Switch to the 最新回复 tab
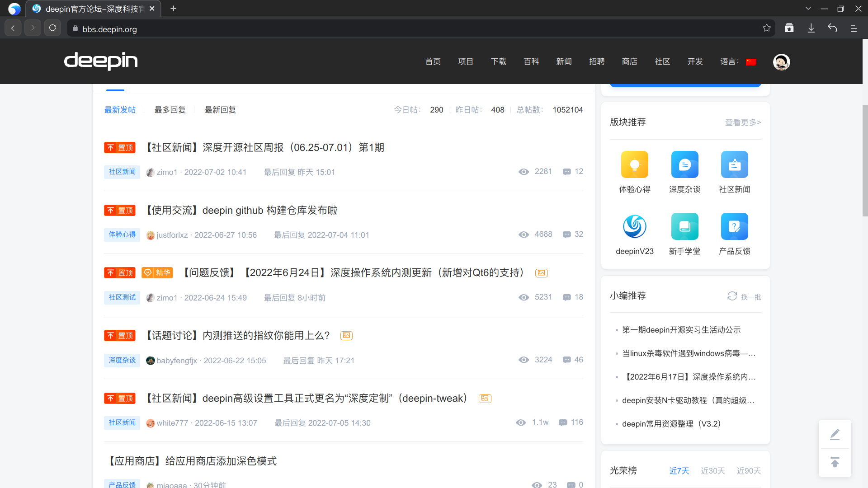 [x=220, y=110]
